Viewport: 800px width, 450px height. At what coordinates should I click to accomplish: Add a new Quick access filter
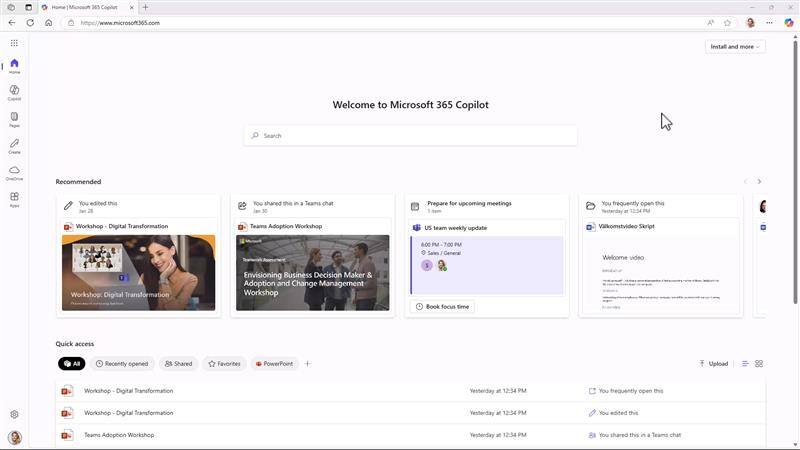pyautogui.click(x=307, y=363)
